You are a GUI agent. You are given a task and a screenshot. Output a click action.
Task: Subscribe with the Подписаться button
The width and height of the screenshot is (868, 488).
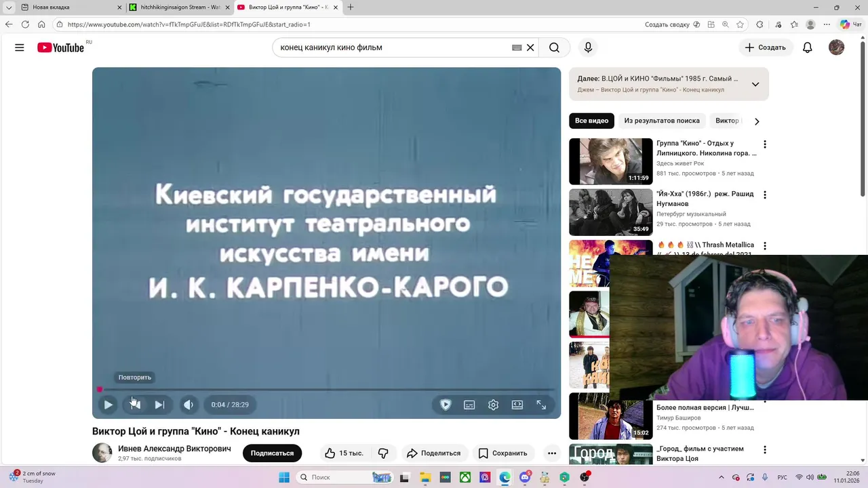click(272, 453)
